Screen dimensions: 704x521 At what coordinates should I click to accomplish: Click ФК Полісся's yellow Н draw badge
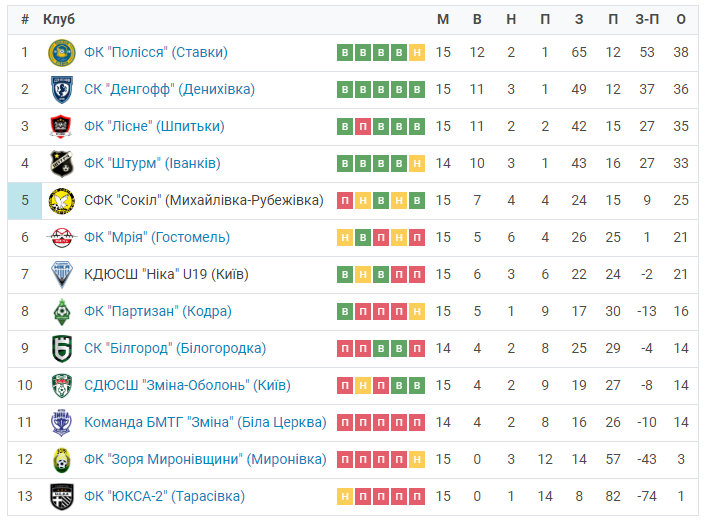tap(417, 53)
